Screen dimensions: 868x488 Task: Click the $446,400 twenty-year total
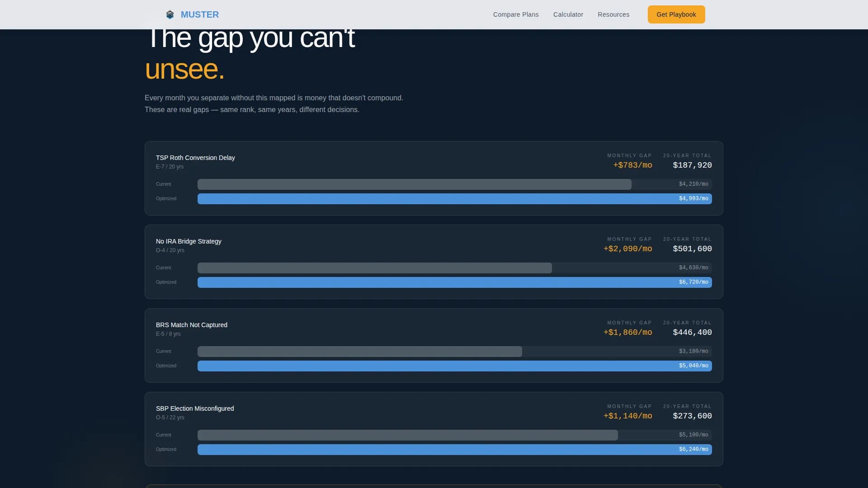point(692,333)
